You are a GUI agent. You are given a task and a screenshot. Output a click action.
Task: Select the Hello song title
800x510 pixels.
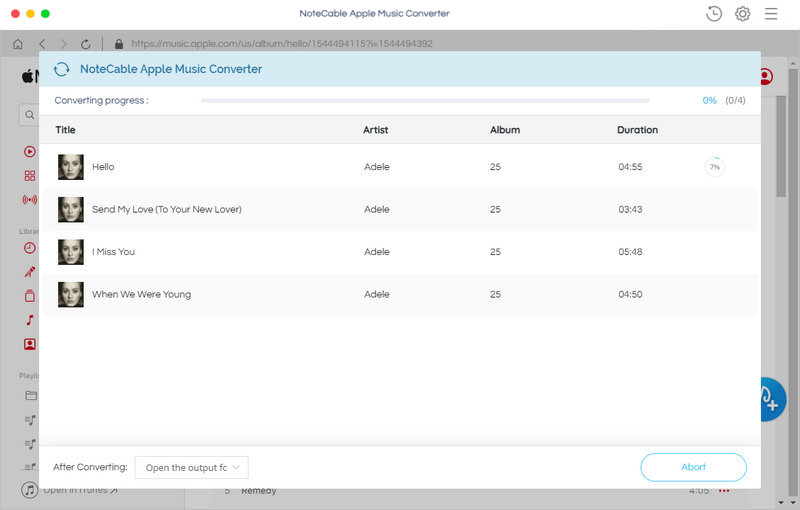pos(103,167)
